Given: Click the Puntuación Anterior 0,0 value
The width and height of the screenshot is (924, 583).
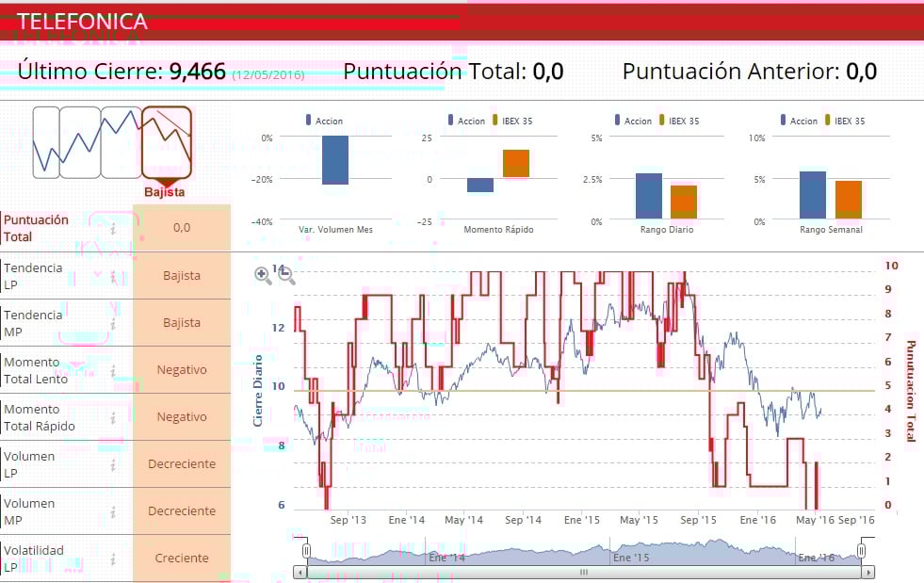Looking at the screenshot, I should pyautogui.click(x=862, y=72).
